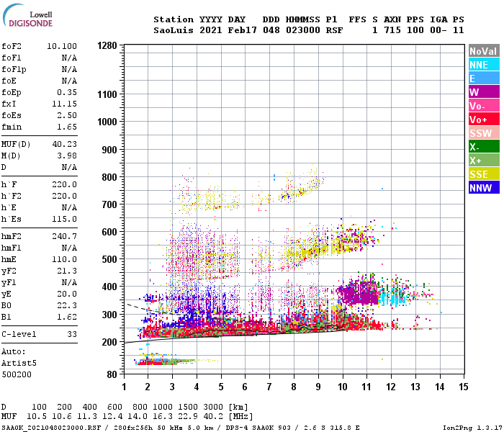Select the NoVal legend swatch
The image size is (504, 432).
[484, 51]
